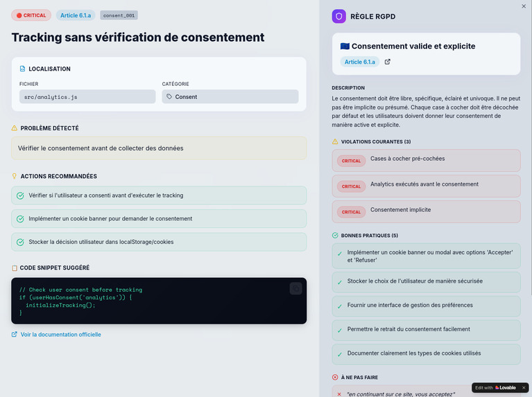Click the consent_001 identifier tag
The width and height of the screenshot is (532, 397).
click(x=119, y=15)
